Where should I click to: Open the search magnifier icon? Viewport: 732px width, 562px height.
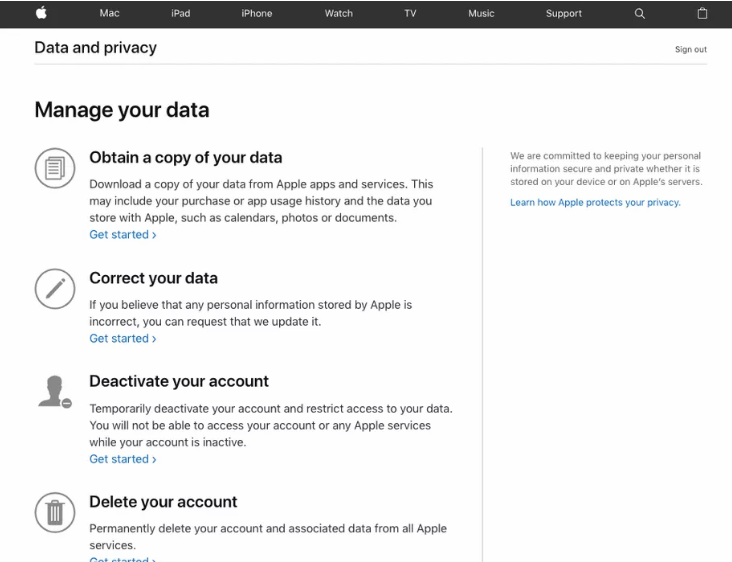(x=640, y=14)
